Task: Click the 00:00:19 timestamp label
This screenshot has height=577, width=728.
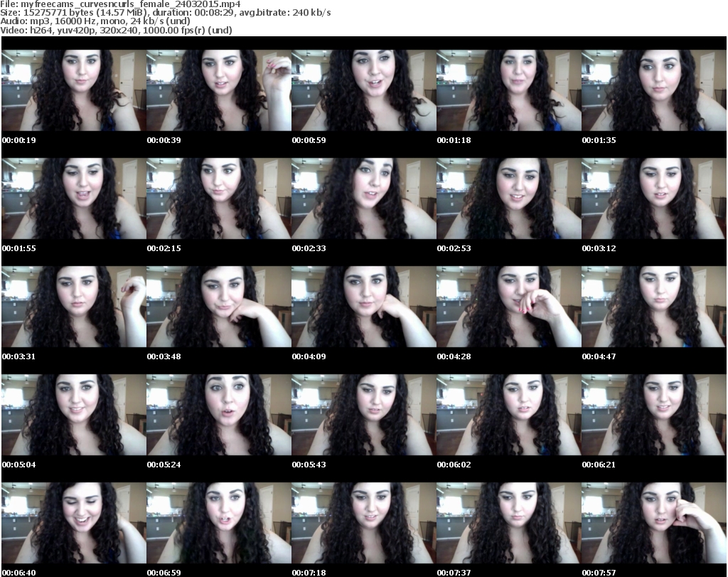Action: point(19,140)
